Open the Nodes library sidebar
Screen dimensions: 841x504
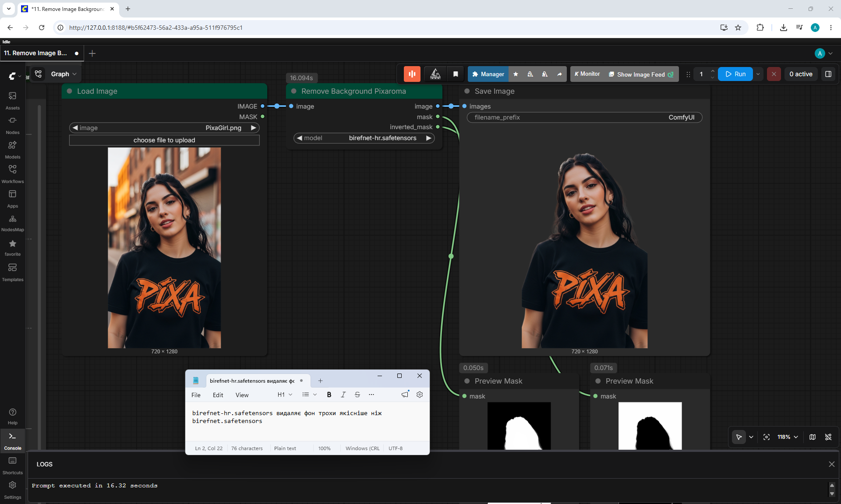(13, 125)
